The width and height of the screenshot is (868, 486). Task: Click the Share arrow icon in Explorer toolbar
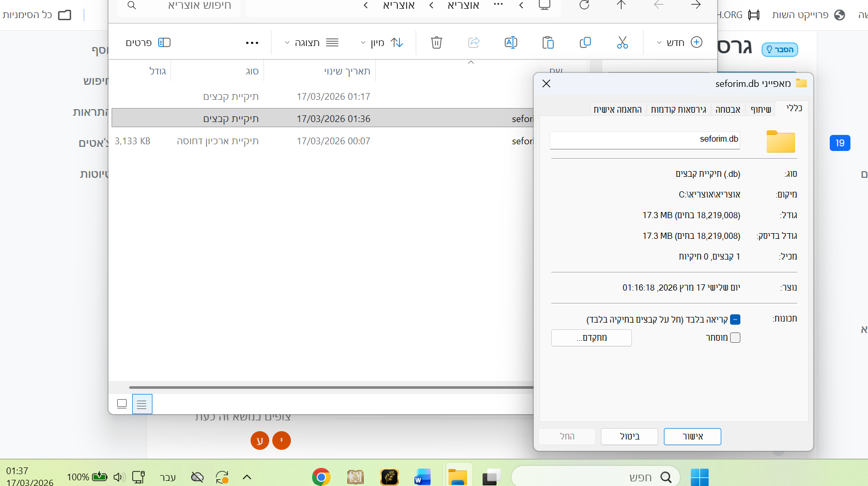(474, 42)
